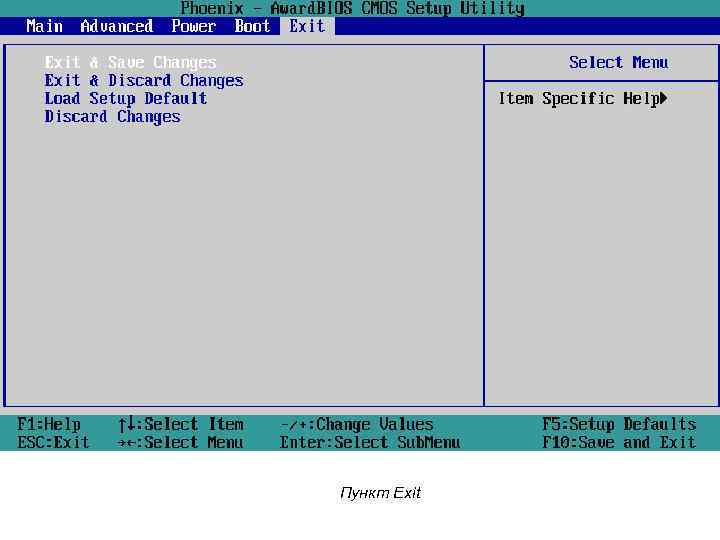Choose Exit & Save Changes

tap(130, 62)
